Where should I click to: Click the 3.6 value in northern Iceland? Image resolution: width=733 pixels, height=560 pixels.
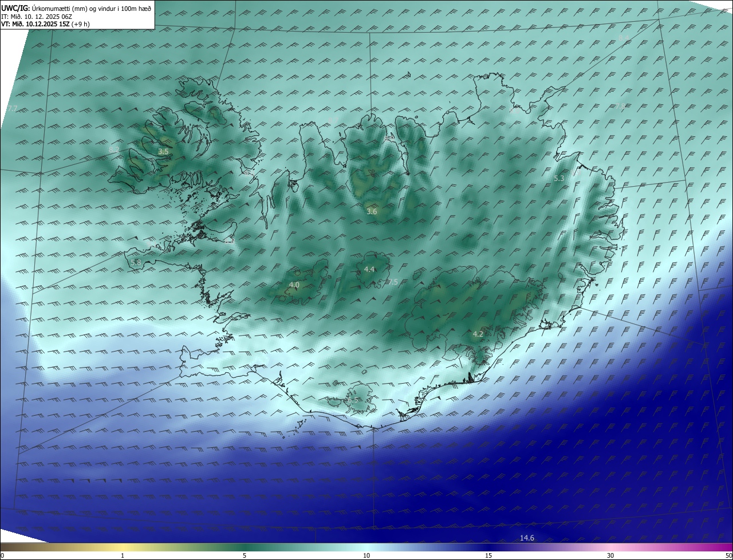[372, 212]
